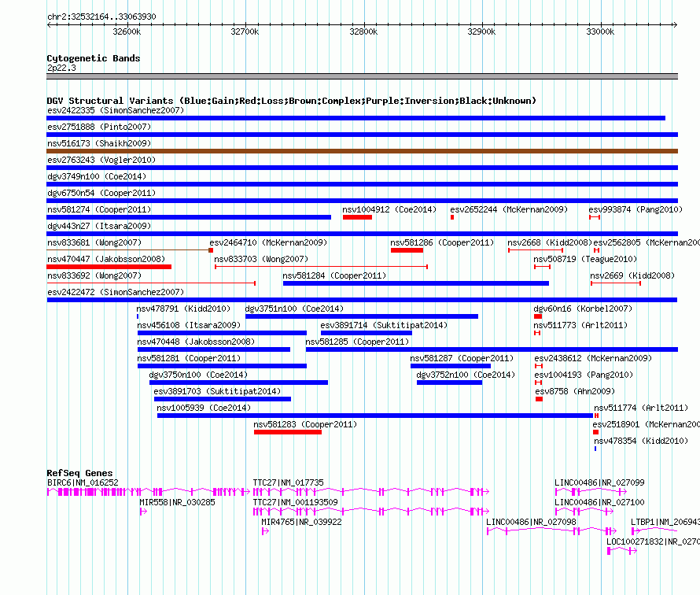Select TTC27|NM_001193509 transcript label
This screenshot has width=700, height=595.
coord(296,502)
